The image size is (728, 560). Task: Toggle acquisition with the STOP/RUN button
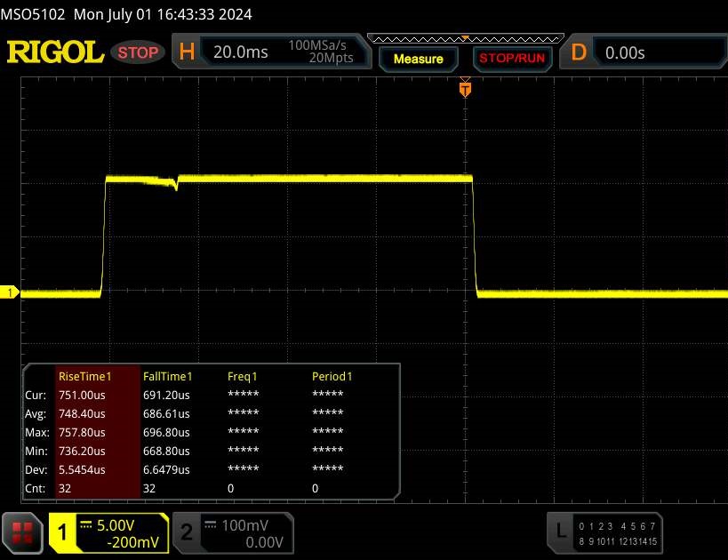point(510,59)
